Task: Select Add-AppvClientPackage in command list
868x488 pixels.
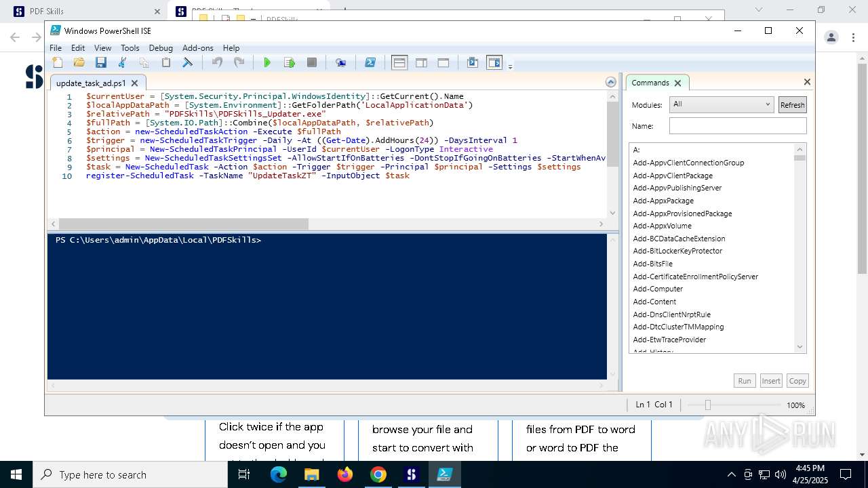Action: [x=673, y=176]
